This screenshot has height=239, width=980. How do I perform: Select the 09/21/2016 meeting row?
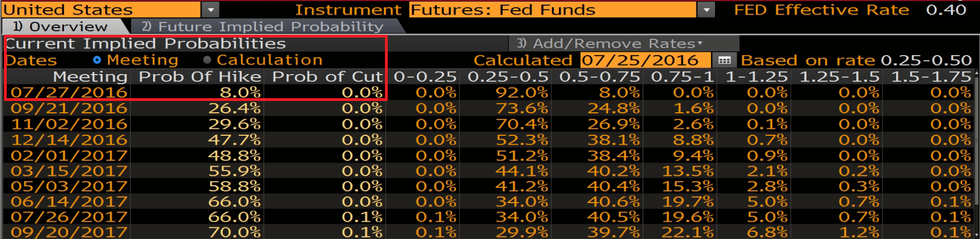[x=69, y=108]
